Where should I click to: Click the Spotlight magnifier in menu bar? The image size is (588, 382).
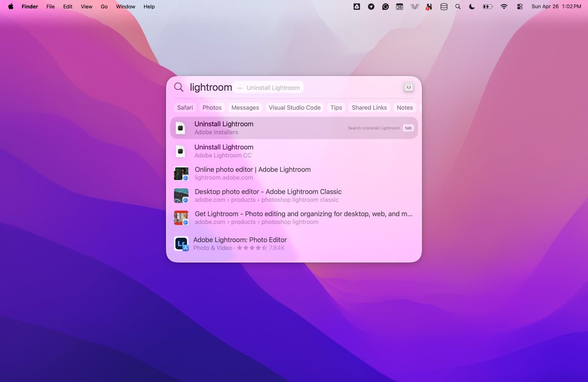(x=458, y=6)
